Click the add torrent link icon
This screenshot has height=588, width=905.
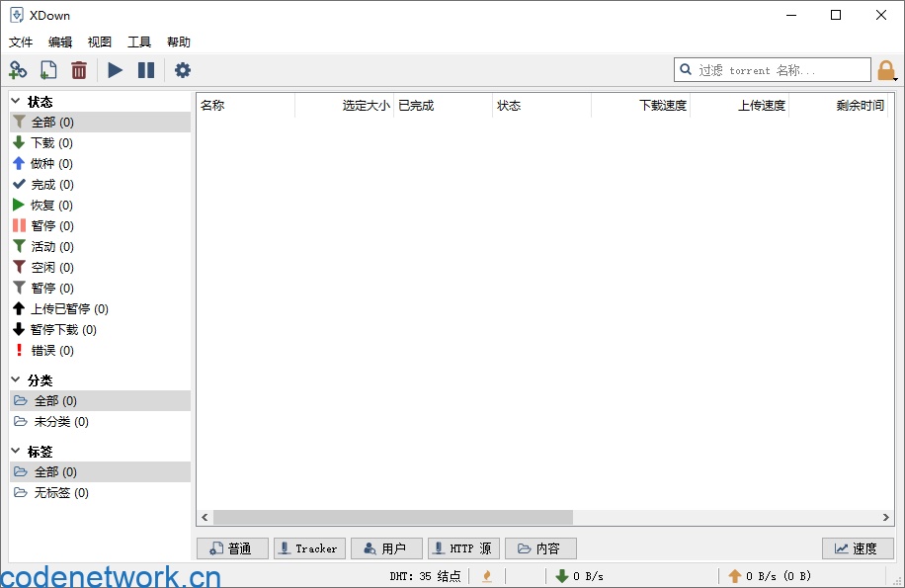click(x=18, y=70)
